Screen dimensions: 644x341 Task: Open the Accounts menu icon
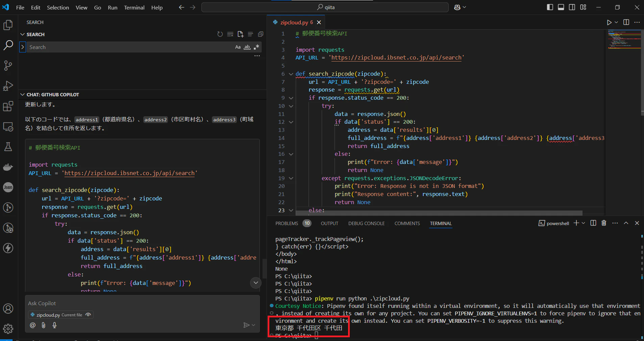(x=8, y=309)
